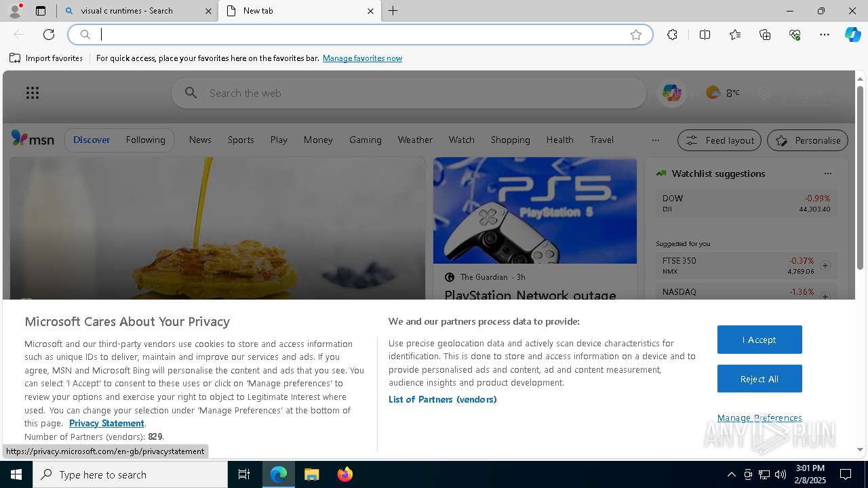Open the Edge profile icon
The height and width of the screenshot is (488, 868).
click(14, 11)
